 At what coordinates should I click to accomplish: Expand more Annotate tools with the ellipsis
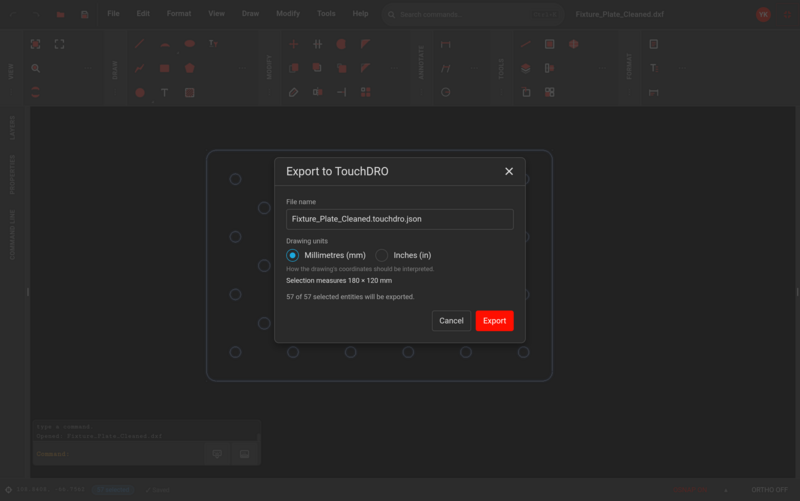[x=474, y=68]
